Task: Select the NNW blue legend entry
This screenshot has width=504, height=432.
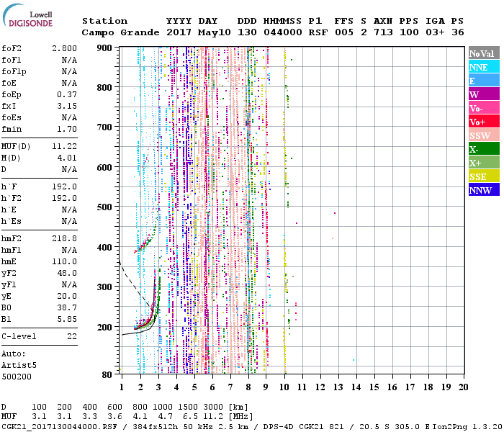Action: coord(484,190)
